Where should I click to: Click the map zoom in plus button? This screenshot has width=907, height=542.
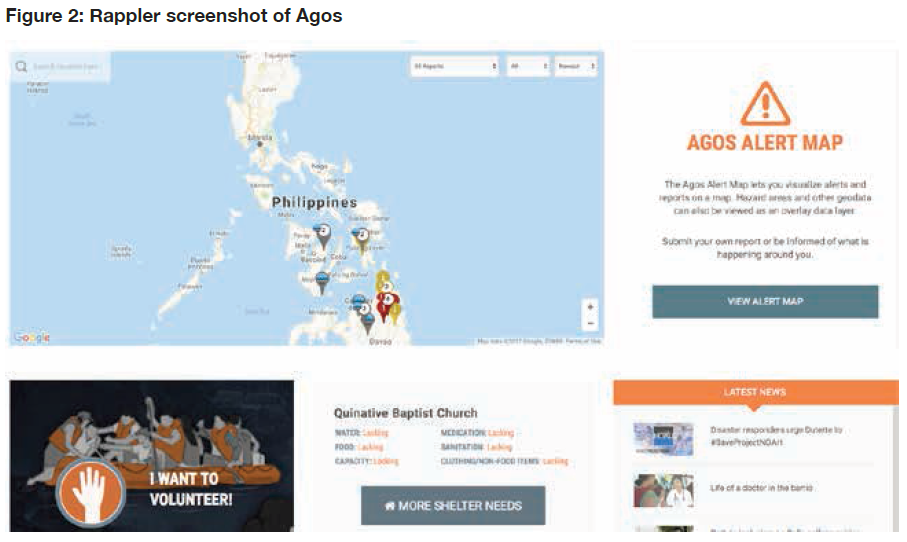point(591,307)
